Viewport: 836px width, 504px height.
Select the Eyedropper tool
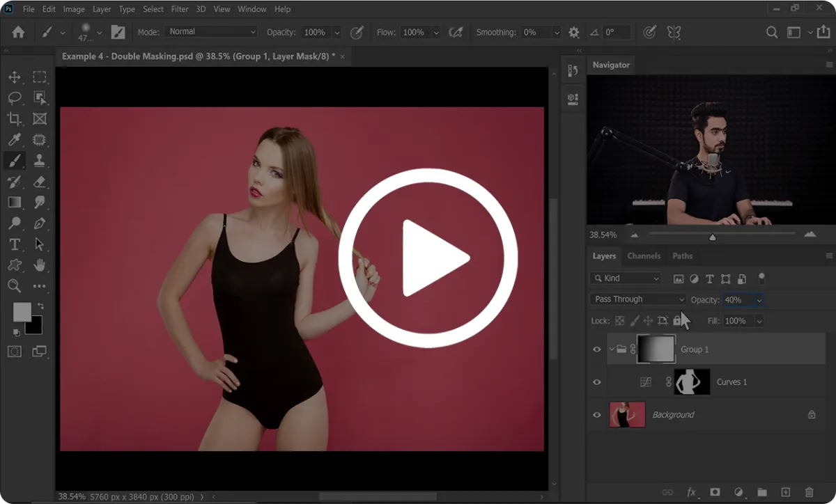[x=15, y=140]
